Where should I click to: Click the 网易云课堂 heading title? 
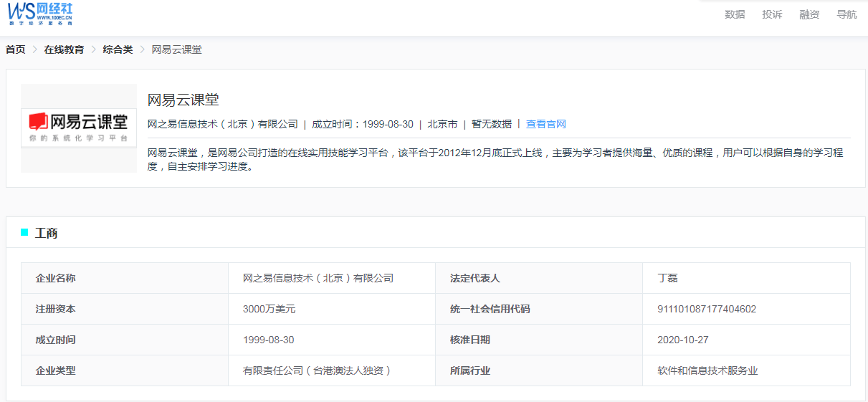point(183,100)
